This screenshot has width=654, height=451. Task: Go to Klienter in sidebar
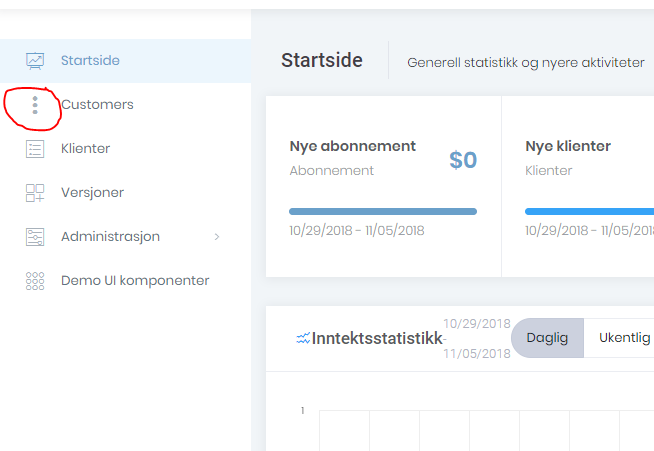(85, 148)
